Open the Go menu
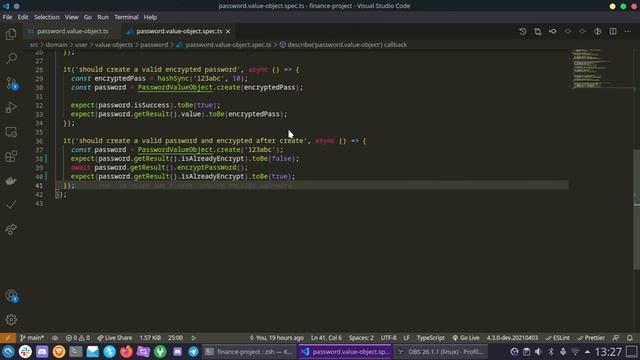The width and height of the screenshot is (640, 360). [x=88, y=17]
